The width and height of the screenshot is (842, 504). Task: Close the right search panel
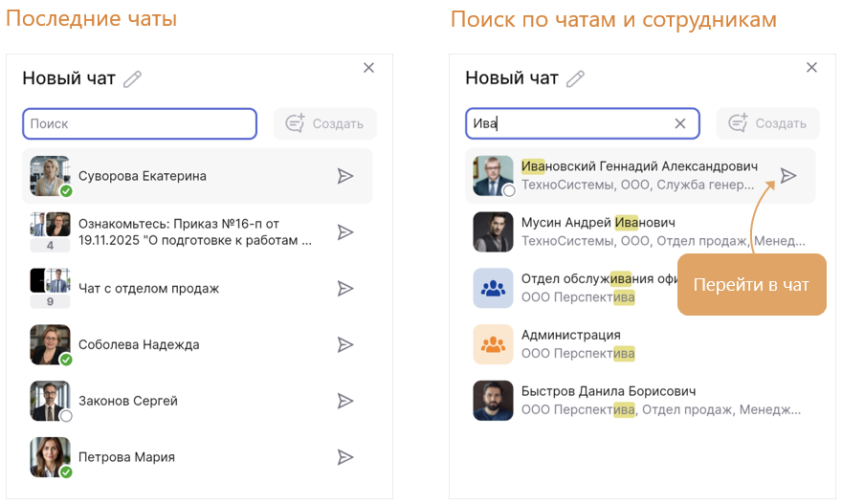[x=811, y=68]
